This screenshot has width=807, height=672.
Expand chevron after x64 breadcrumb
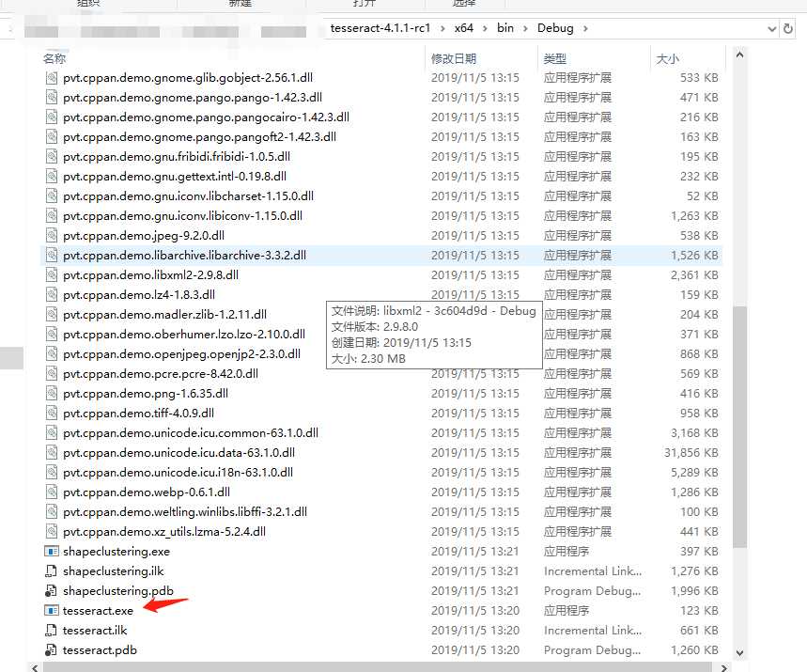pyautogui.click(x=485, y=29)
